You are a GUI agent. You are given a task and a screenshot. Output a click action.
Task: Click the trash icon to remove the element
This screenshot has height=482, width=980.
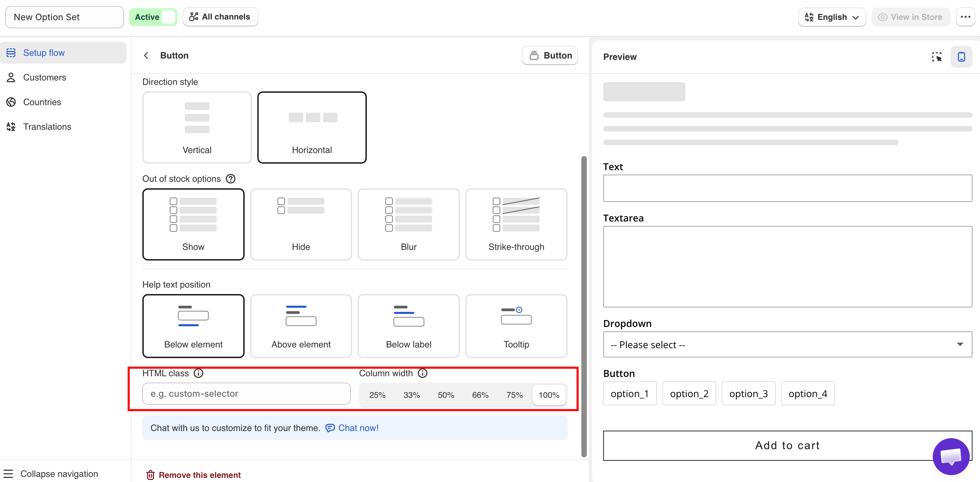tap(151, 475)
